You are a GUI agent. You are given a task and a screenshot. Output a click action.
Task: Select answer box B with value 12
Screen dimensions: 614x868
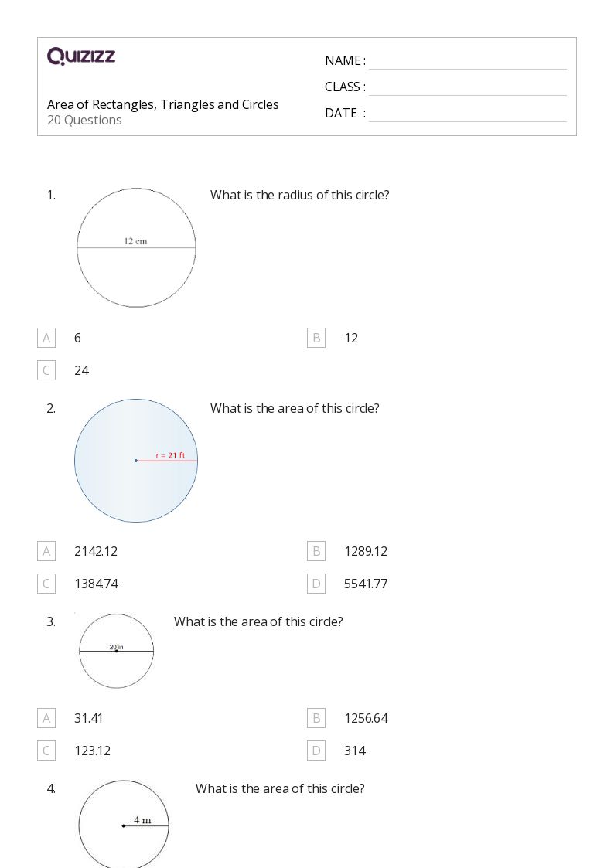[316, 338]
